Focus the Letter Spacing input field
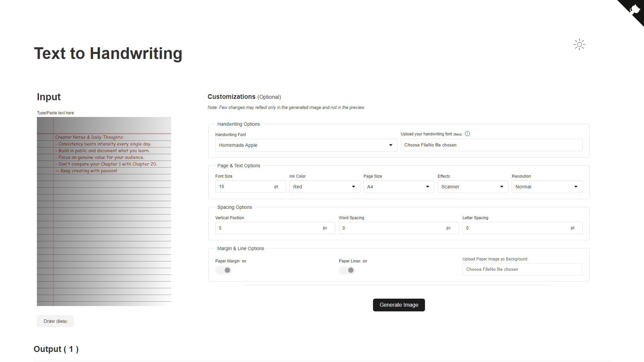The image size is (644, 362). pos(522,228)
